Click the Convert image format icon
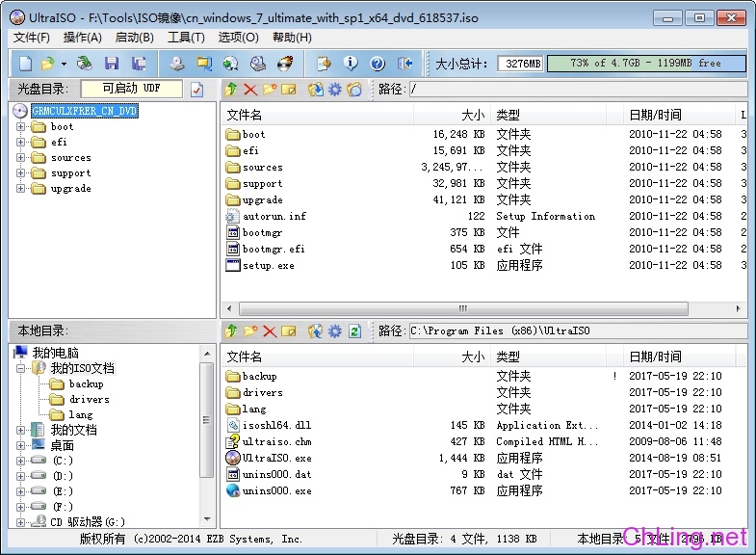The width and height of the screenshot is (756, 555). pos(204,64)
